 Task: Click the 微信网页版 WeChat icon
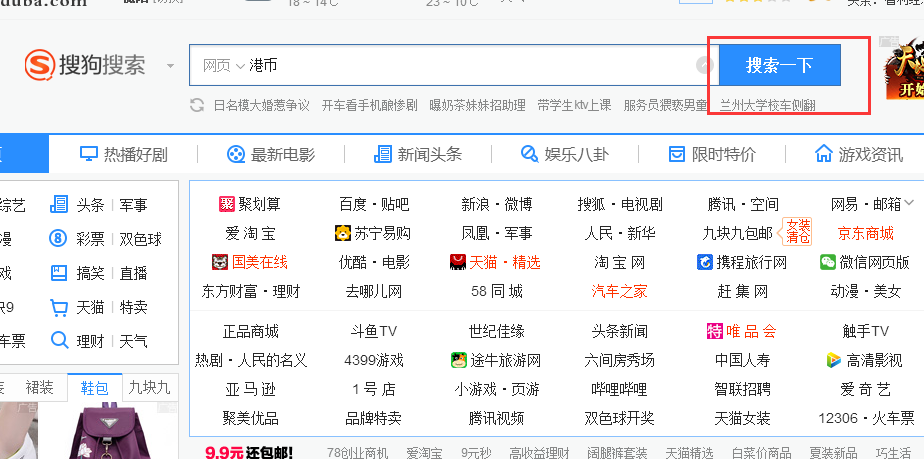point(828,262)
